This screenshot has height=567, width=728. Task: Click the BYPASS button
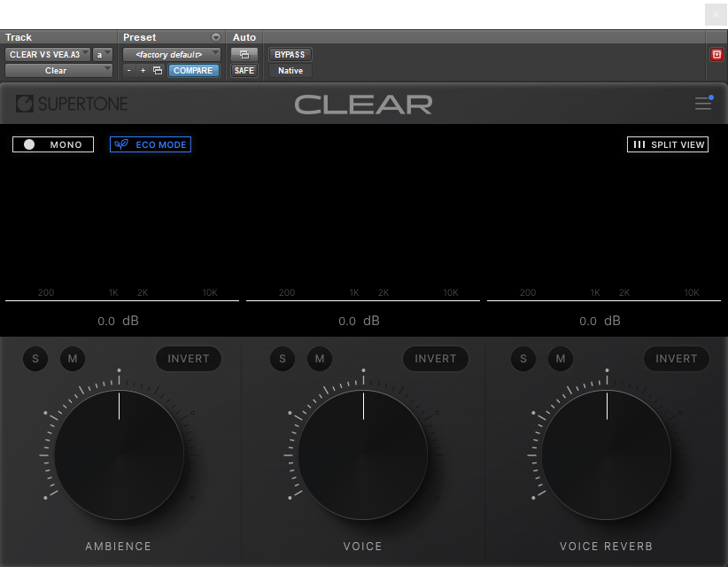click(290, 55)
